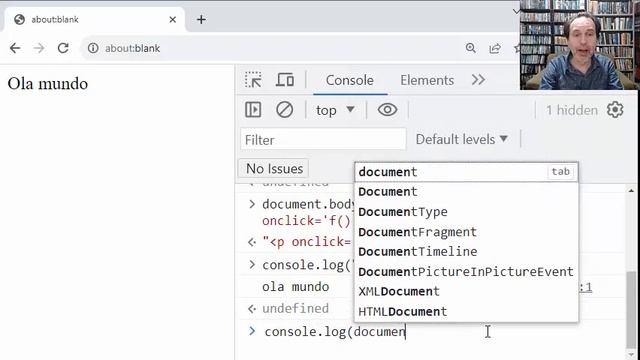The image size is (640, 360).
Task: Click the 'Ola mundo' page text
Action: pos(48,84)
